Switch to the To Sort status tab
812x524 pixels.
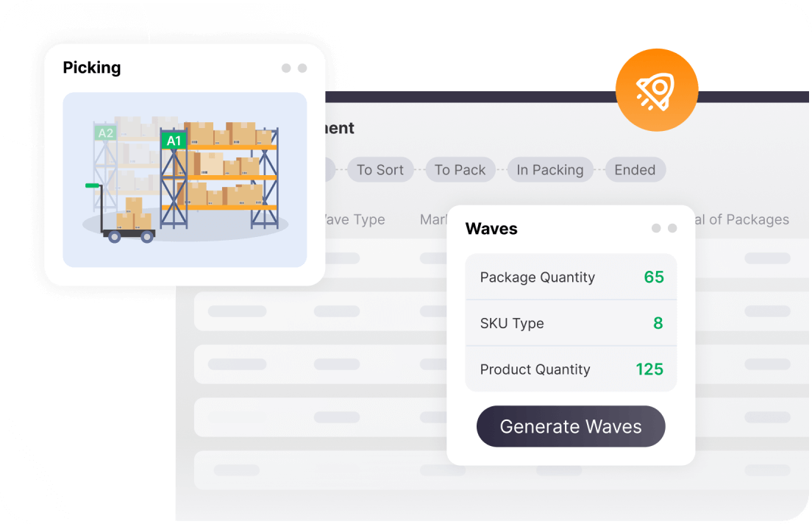(380, 170)
